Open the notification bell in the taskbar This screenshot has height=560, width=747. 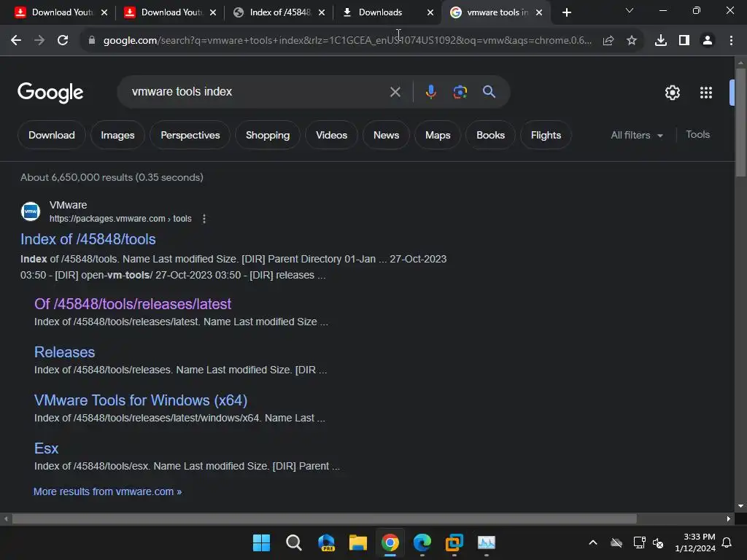click(727, 542)
